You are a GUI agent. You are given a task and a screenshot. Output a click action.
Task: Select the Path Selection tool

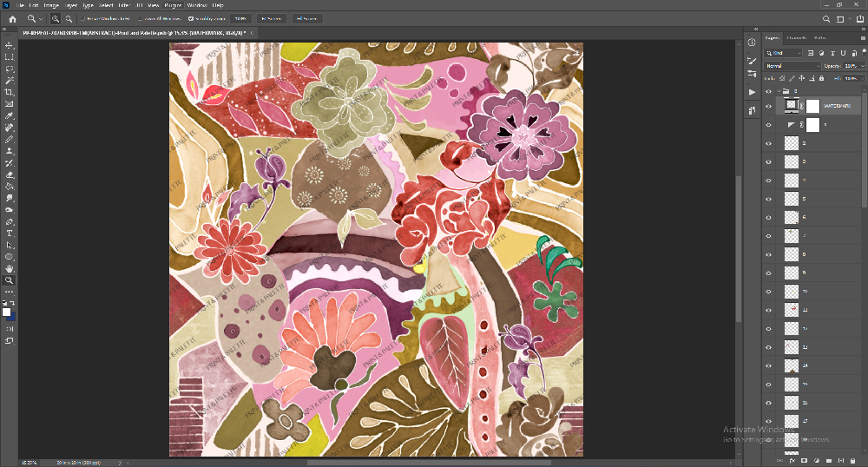point(10,245)
